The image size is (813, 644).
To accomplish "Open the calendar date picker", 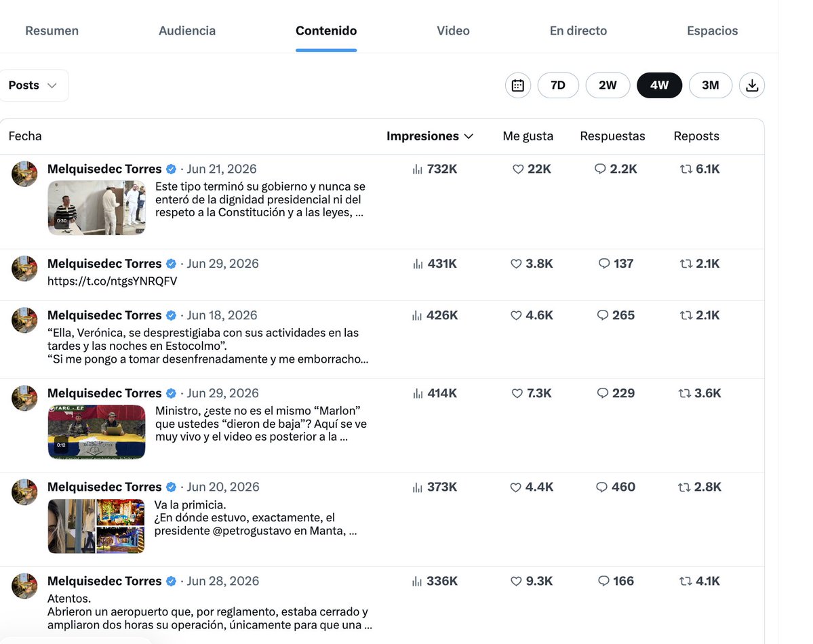I will [517, 85].
